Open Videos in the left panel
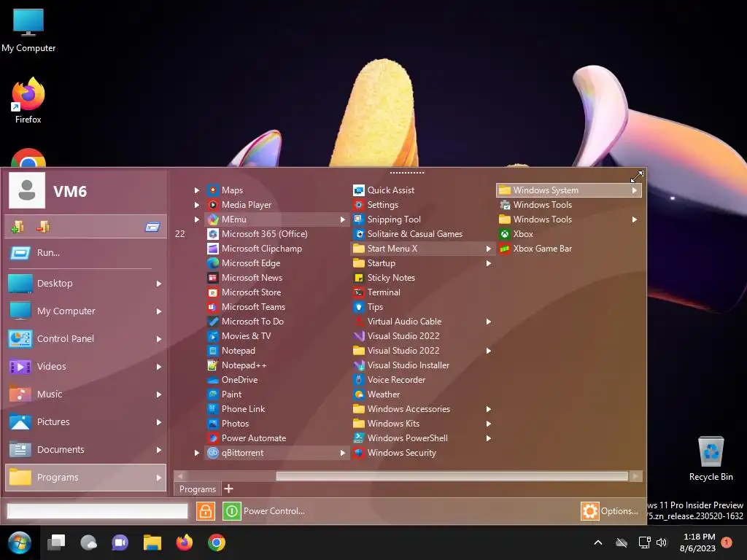The width and height of the screenshot is (747, 560). [x=86, y=366]
